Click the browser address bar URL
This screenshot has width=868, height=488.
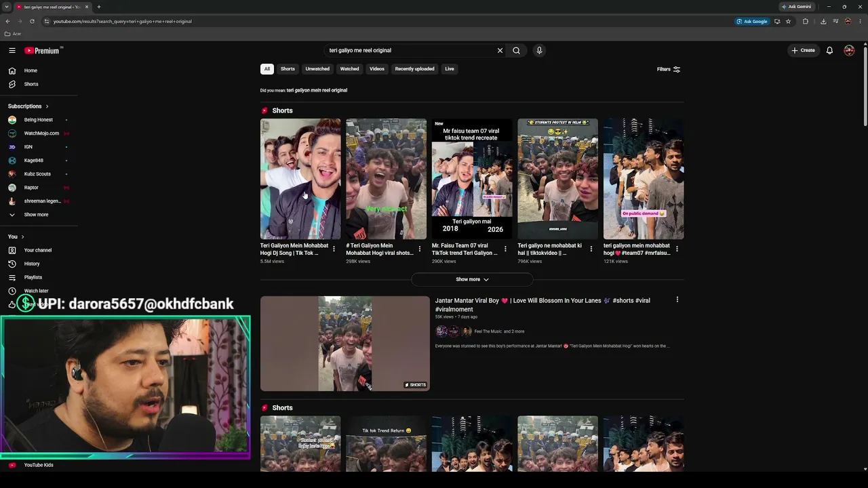coord(123,21)
